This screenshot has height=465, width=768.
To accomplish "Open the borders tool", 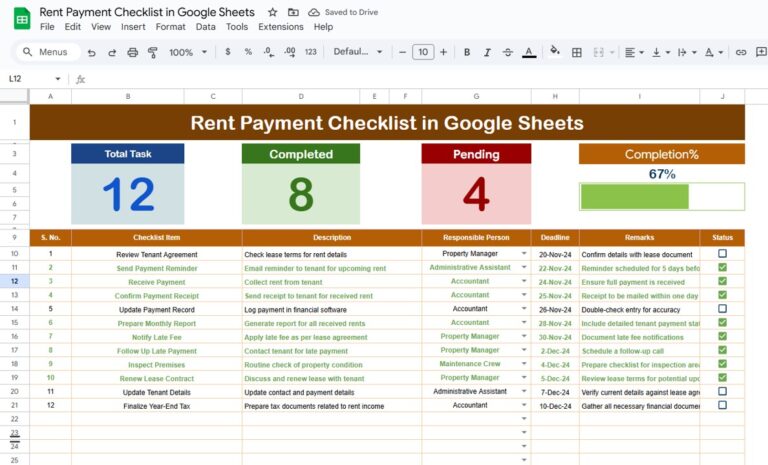I will pyautogui.click(x=577, y=52).
